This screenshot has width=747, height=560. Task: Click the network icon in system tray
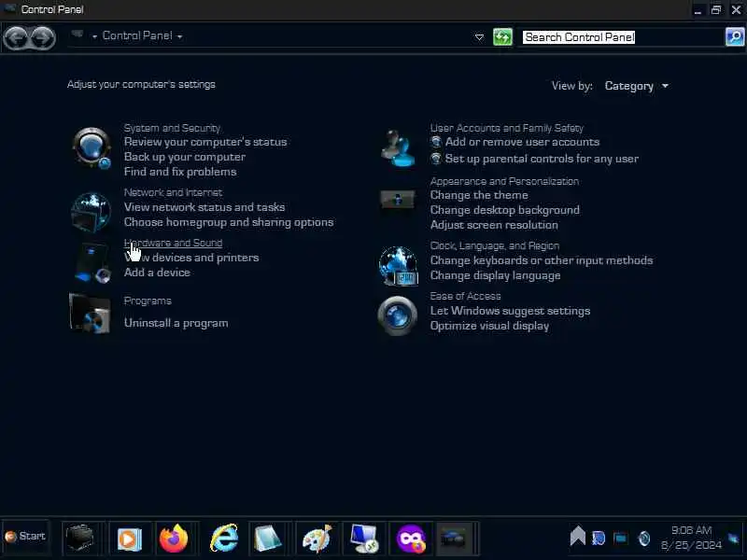tap(620, 539)
